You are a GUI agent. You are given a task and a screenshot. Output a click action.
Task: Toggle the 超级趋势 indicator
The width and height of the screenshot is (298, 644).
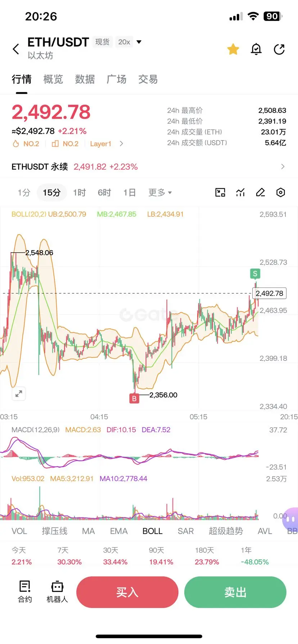[x=226, y=531]
